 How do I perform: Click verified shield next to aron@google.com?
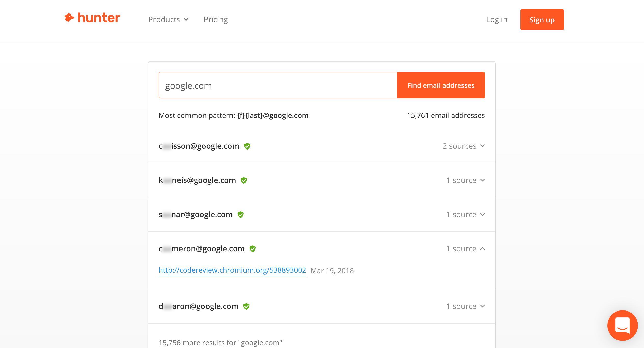246,306
